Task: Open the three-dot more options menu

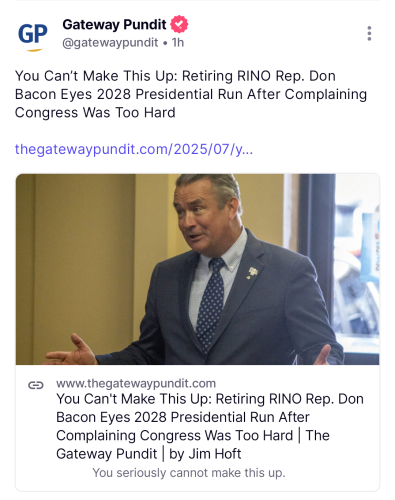Action: point(369,34)
